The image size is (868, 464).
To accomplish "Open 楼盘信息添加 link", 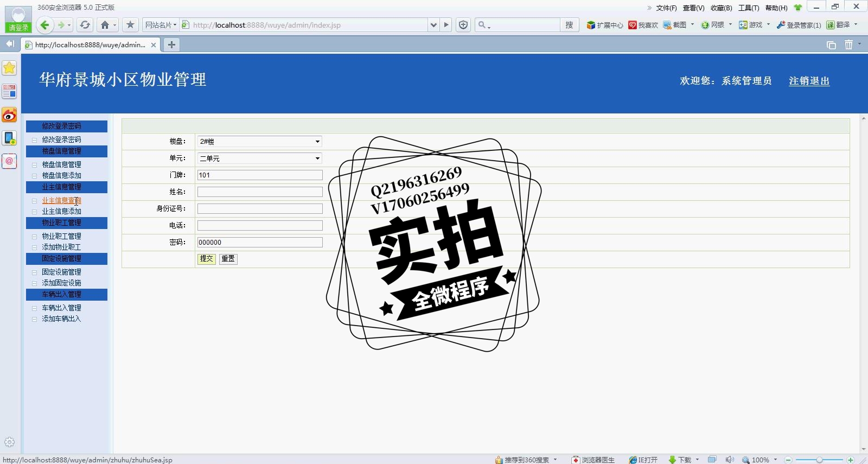I will coord(61,175).
